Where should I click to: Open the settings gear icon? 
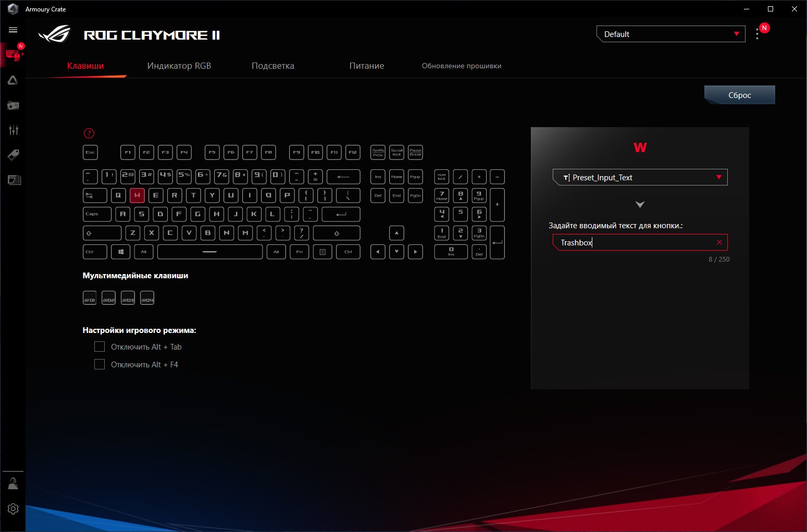tap(13, 509)
